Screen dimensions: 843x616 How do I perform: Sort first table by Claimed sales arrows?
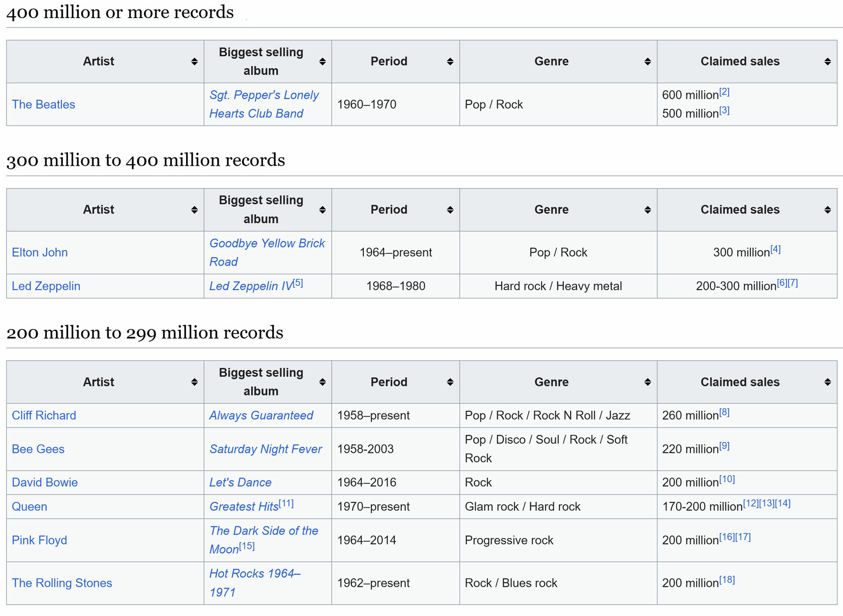pos(828,61)
